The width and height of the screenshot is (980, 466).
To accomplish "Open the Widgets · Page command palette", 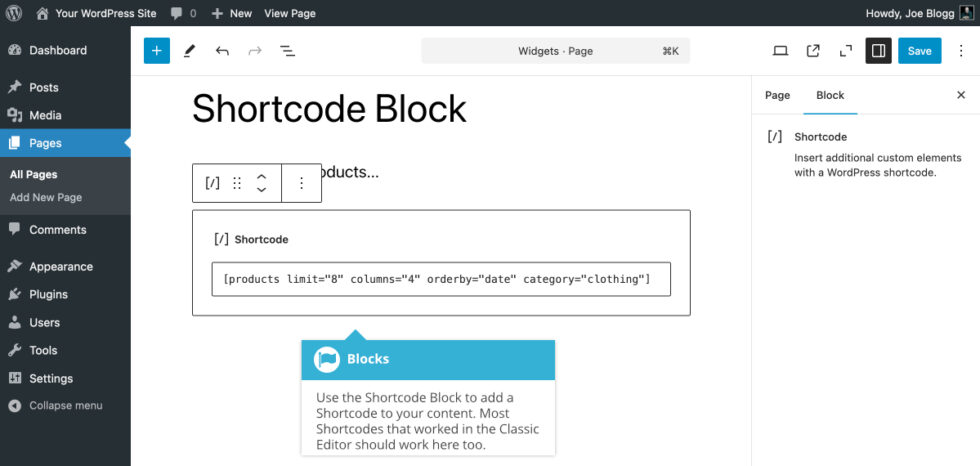I will click(x=556, y=51).
